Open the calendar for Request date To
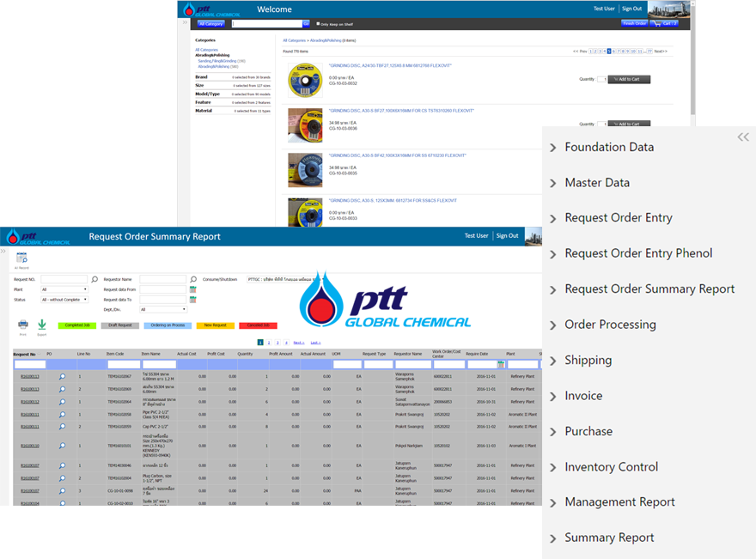Viewport: 756px width, 559px height. coord(192,300)
